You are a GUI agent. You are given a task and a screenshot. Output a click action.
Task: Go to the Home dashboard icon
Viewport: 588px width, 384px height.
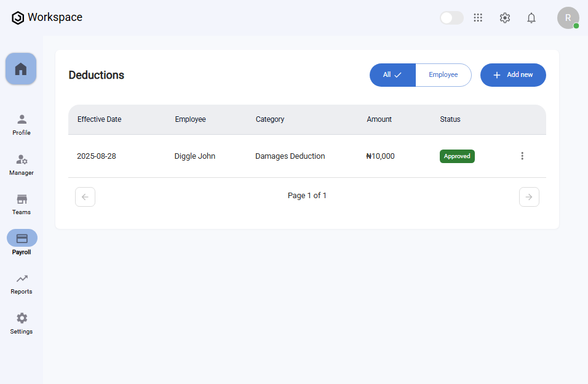click(21, 69)
